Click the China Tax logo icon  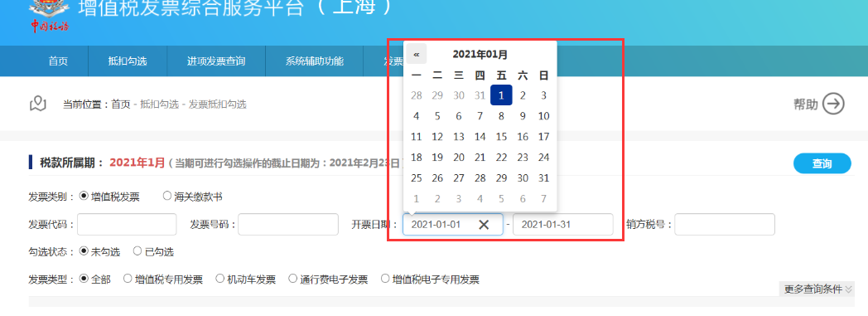coord(49,17)
